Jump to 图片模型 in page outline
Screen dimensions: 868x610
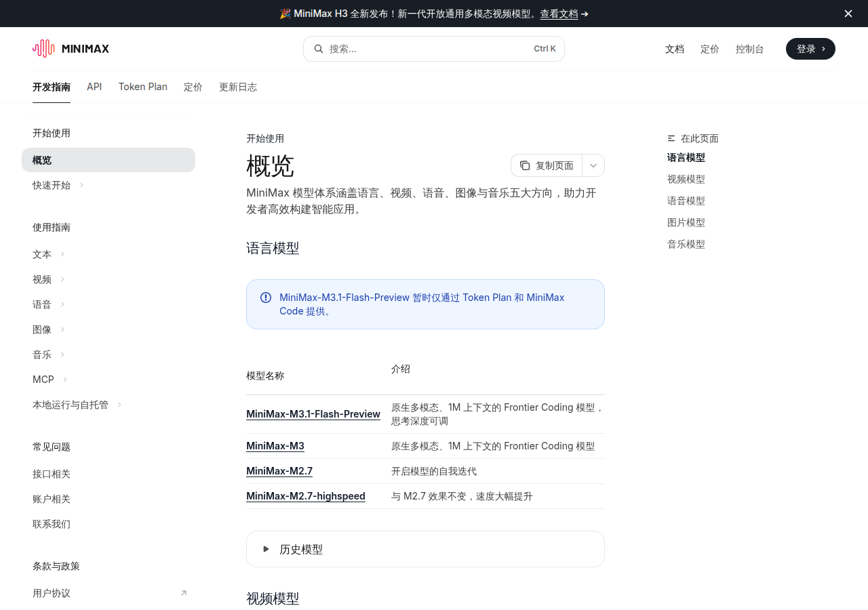click(x=686, y=222)
